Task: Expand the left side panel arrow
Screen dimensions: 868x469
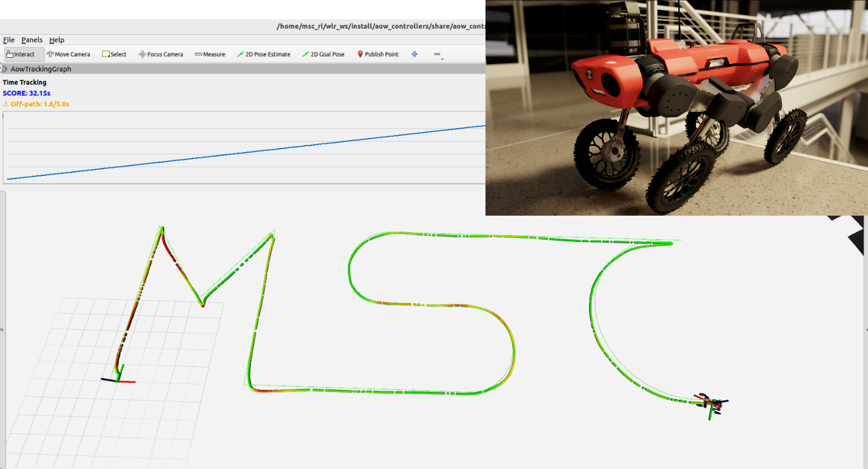Action: tap(2, 330)
